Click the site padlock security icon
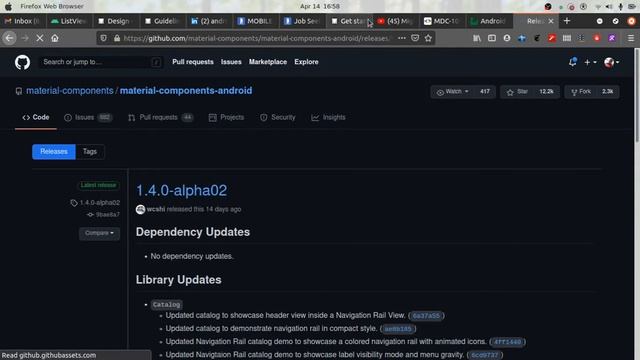The width and height of the screenshot is (640, 360). (x=117, y=38)
